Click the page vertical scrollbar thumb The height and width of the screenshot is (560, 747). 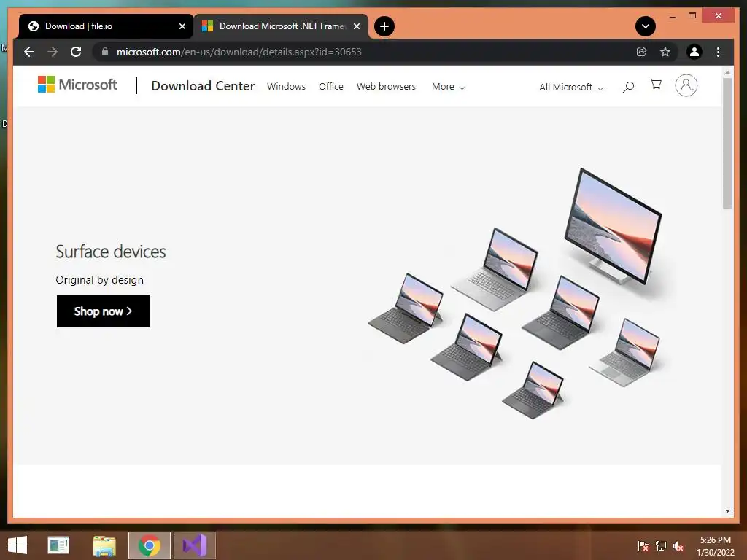(x=727, y=143)
